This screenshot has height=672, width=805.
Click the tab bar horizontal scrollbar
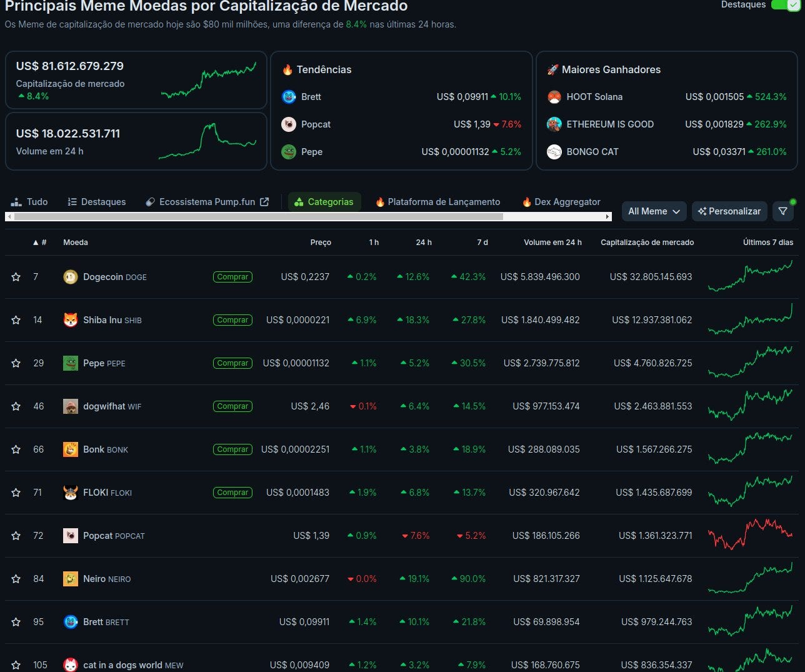[x=259, y=217]
